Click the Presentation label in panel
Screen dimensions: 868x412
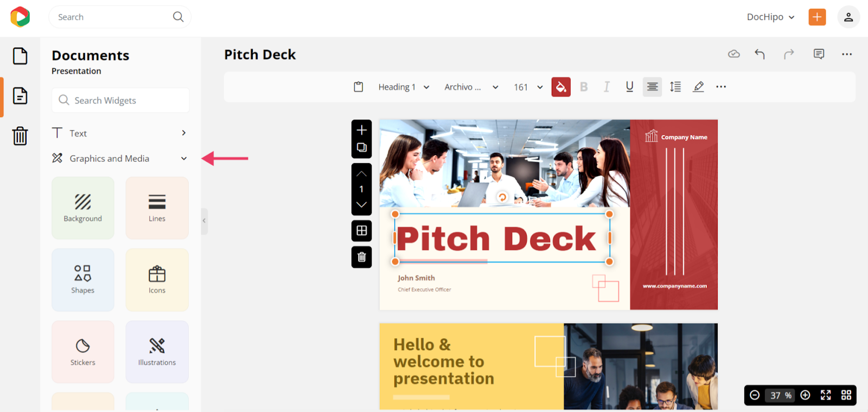click(x=76, y=71)
